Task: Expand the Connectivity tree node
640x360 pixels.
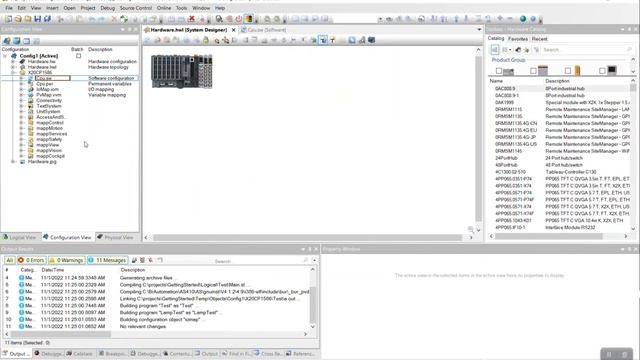Action: point(22,100)
